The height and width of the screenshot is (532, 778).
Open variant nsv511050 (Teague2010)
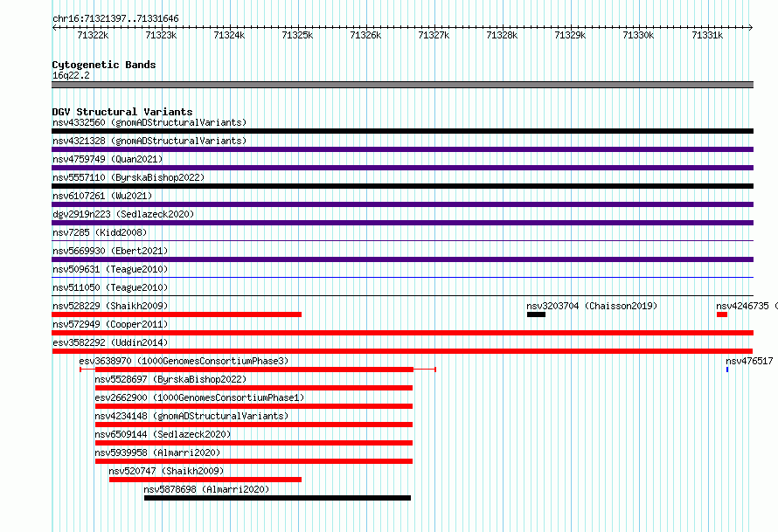pyautogui.click(x=110, y=287)
